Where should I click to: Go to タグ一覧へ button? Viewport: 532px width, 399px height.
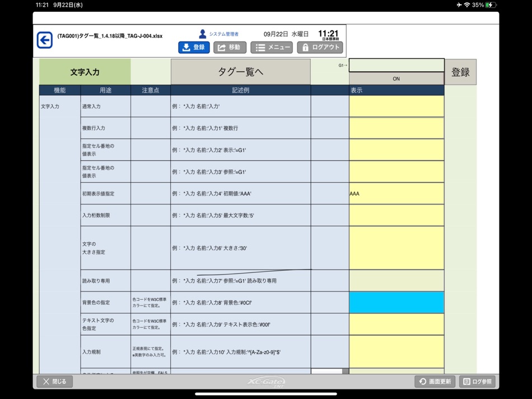pos(241,72)
